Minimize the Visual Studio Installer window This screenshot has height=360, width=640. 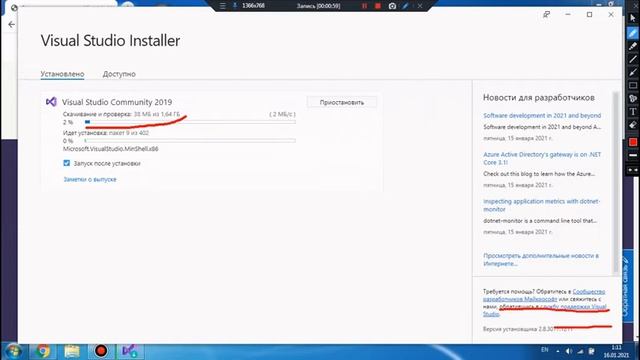click(x=568, y=15)
